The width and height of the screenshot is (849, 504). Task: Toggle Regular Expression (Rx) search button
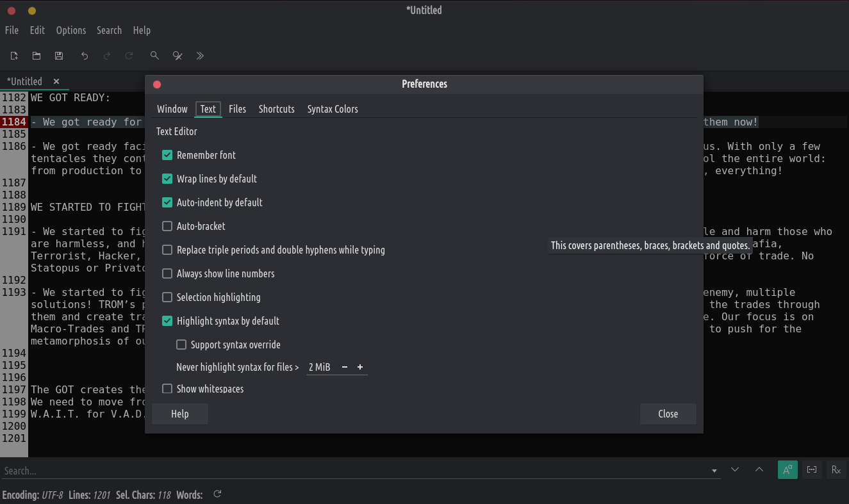pos(836,470)
